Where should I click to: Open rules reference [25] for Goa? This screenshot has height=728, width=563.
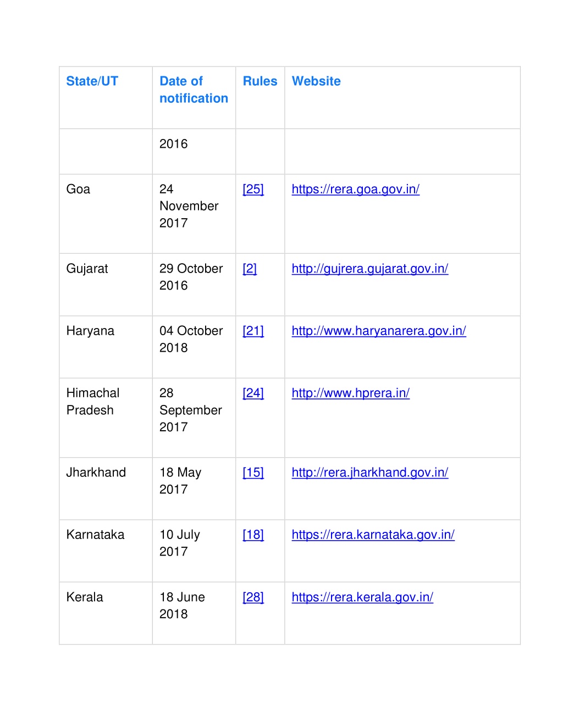(x=253, y=190)
